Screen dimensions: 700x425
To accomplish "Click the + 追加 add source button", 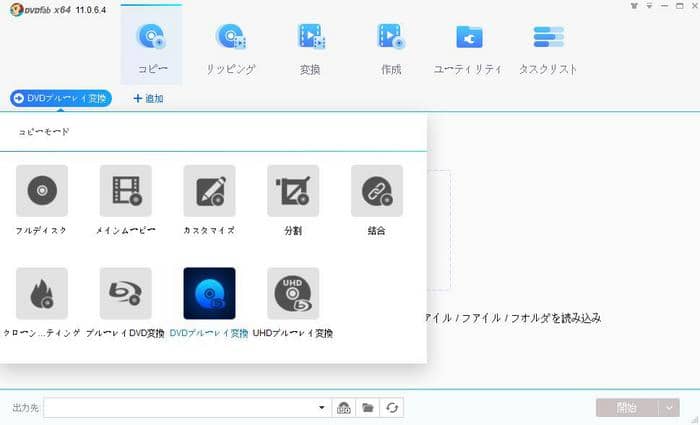I will coord(149,99).
